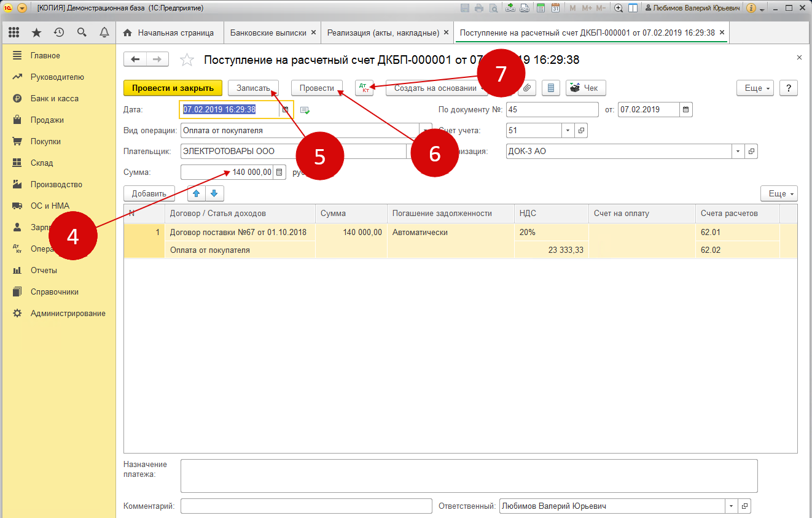Open help with the ? button
The width and height of the screenshot is (812, 518).
pos(789,88)
